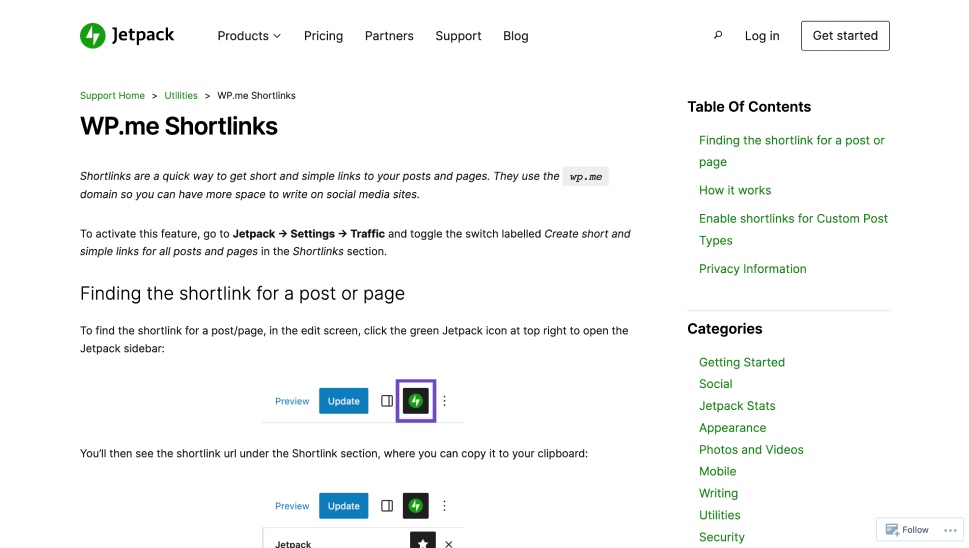Click Update button in first screenshot image
The height and width of the screenshot is (548, 969).
pyautogui.click(x=344, y=401)
